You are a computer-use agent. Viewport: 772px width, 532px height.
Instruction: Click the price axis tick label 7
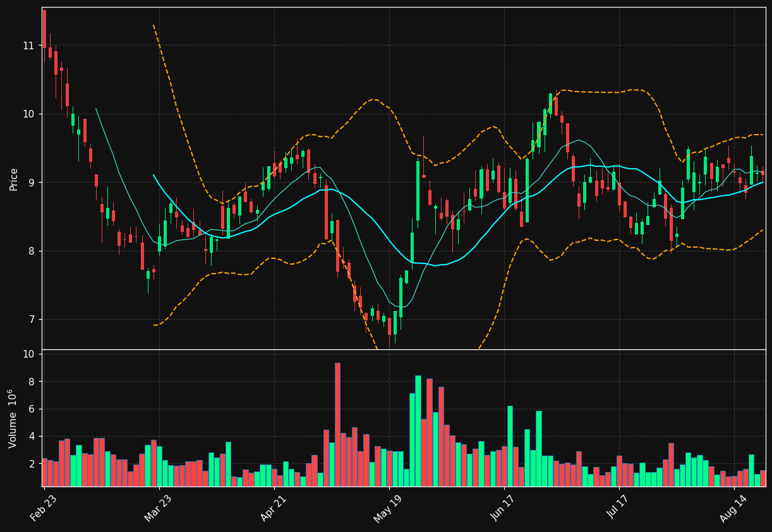32,320
